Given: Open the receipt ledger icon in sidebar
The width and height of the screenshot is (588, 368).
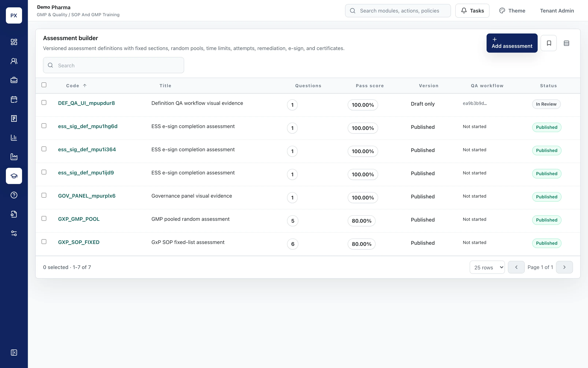Looking at the screenshot, I should tap(14, 118).
